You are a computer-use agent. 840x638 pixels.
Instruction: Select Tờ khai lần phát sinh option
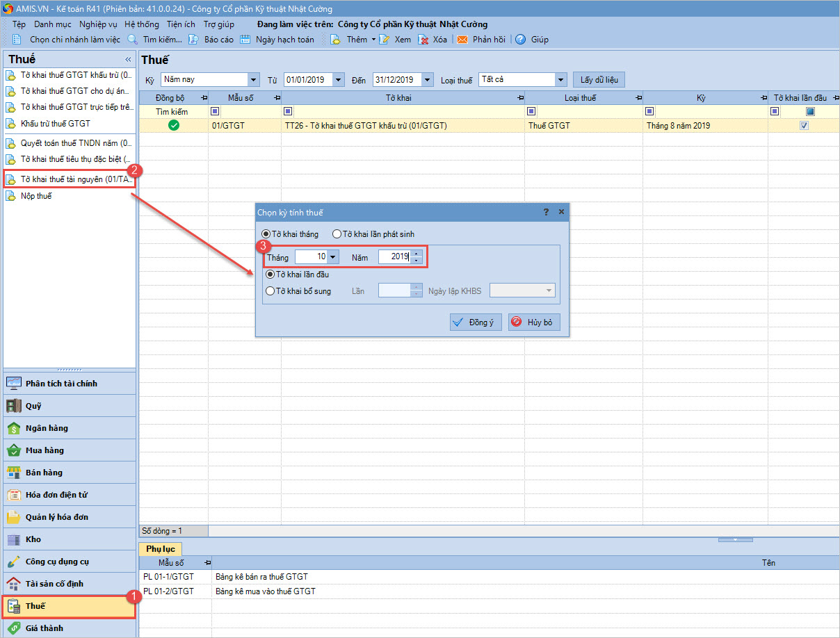click(x=337, y=234)
